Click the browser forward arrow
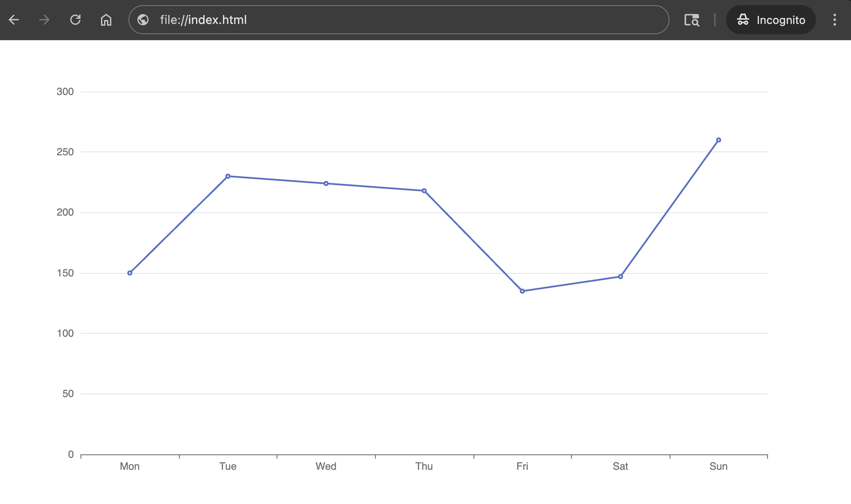Screen dimensions: 851x504 [x=44, y=20]
